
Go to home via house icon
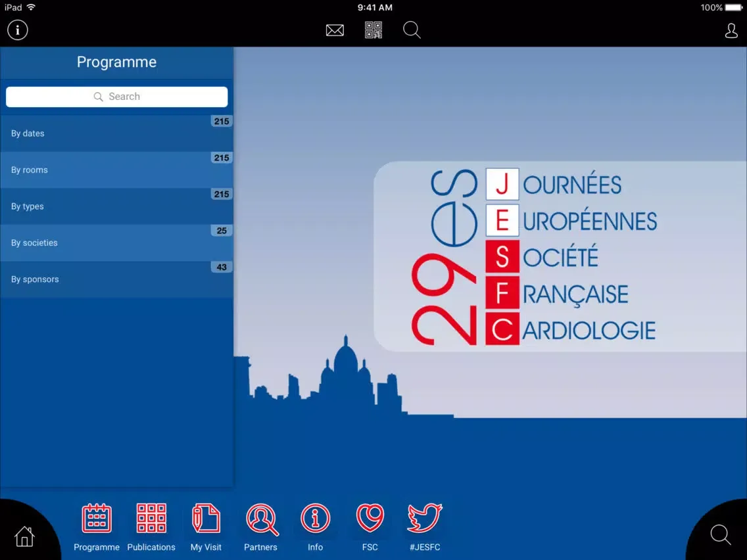tap(24, 536)
